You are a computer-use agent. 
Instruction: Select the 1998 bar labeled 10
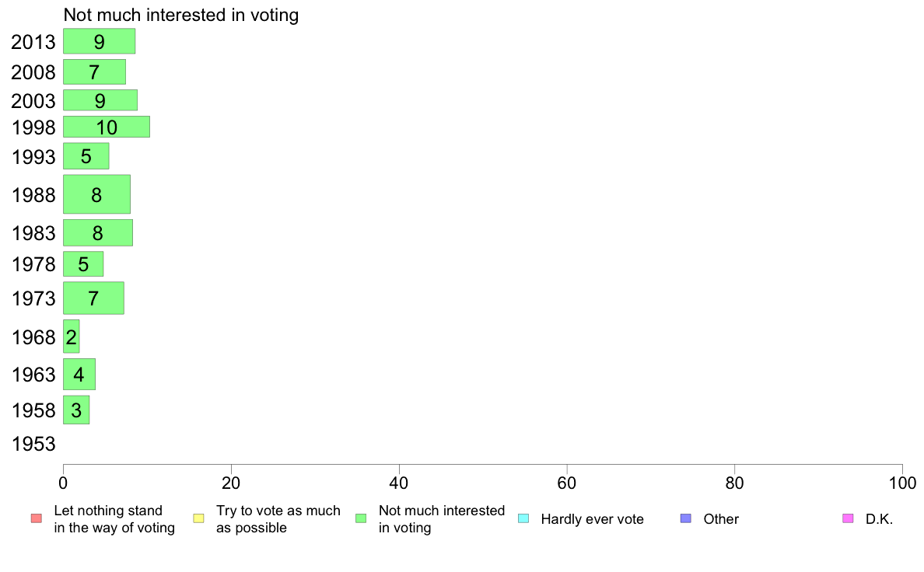107,127
